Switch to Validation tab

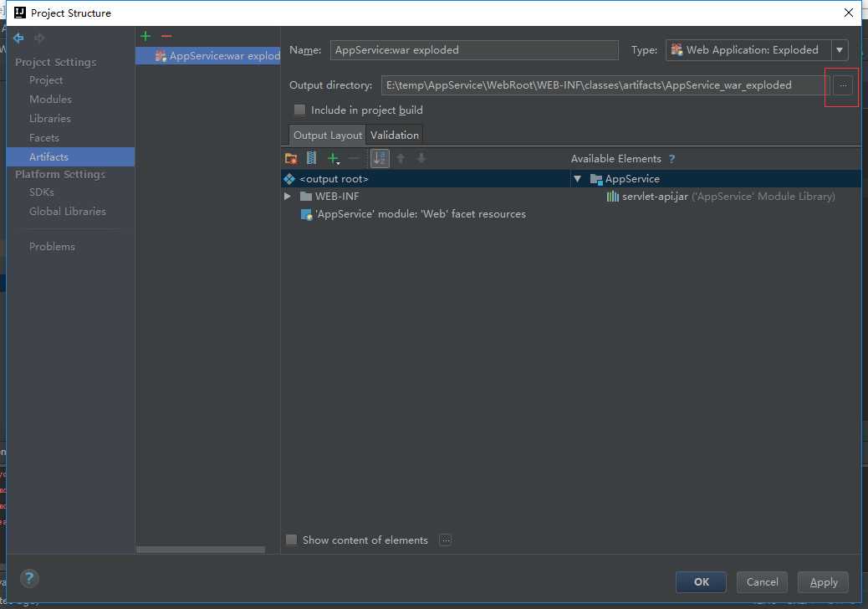click(395, 135)
